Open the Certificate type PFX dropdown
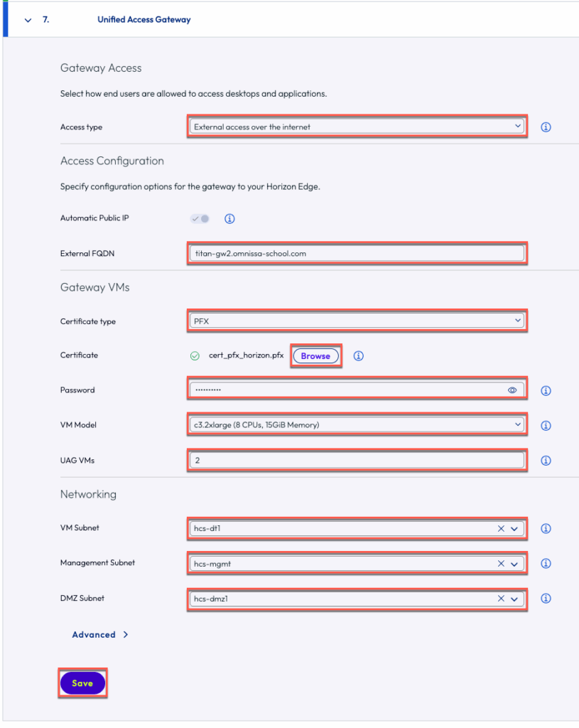Viewport: 579px width, 728px height. 356,321
